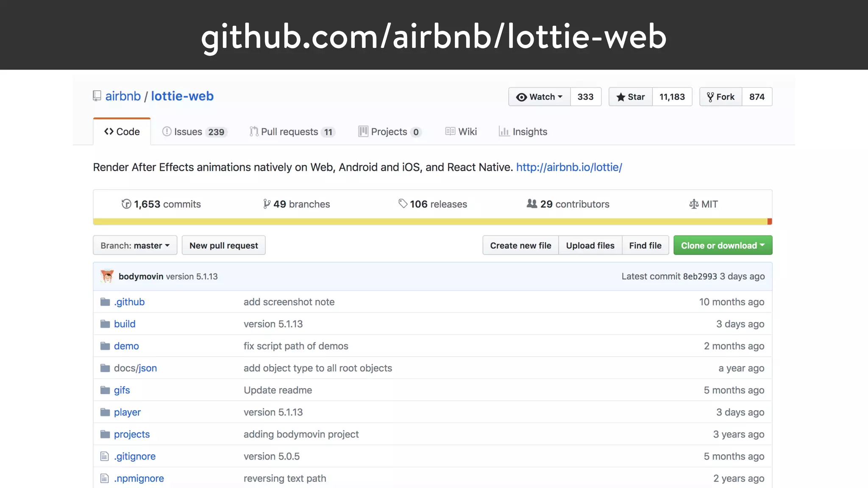Follow the http://airbnb.io/lottie/ link

coord(569,167)
